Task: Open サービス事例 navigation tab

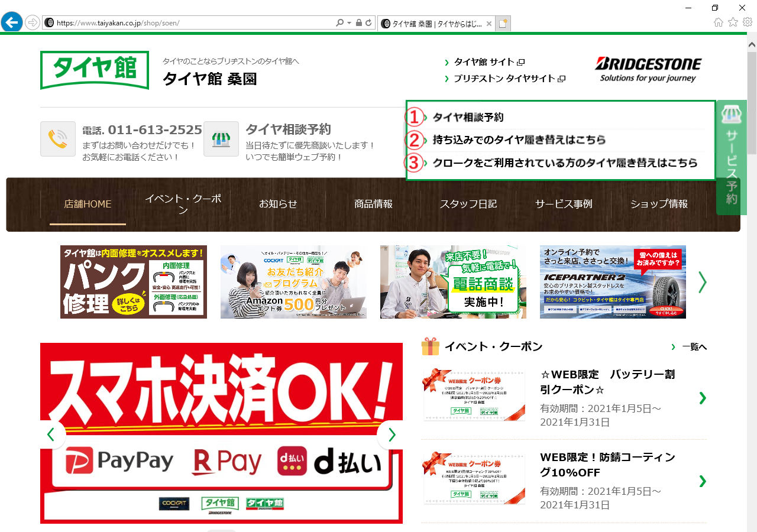Action: coord(564,204)
